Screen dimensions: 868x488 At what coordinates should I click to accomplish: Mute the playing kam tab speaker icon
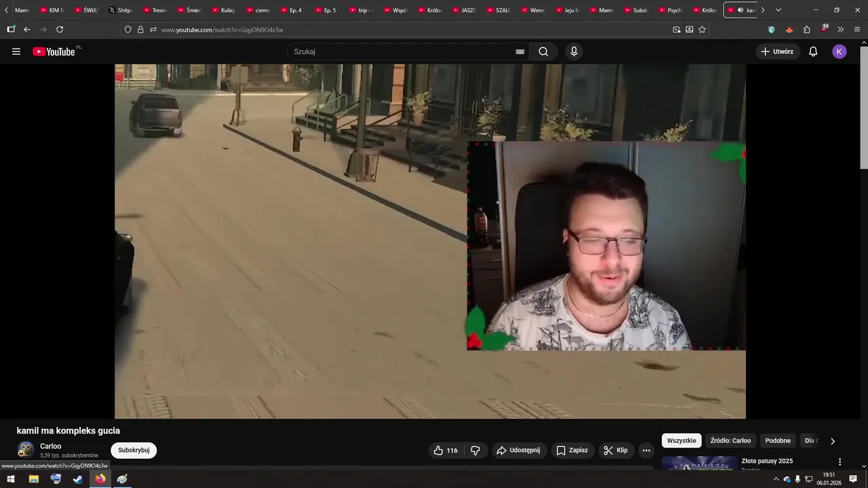click(x=741, y=10)
